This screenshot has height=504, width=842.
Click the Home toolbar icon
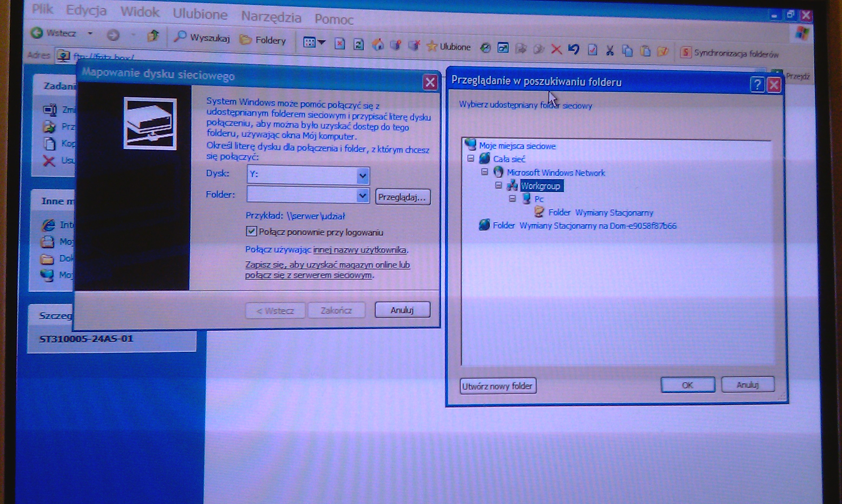coord(378,44)
